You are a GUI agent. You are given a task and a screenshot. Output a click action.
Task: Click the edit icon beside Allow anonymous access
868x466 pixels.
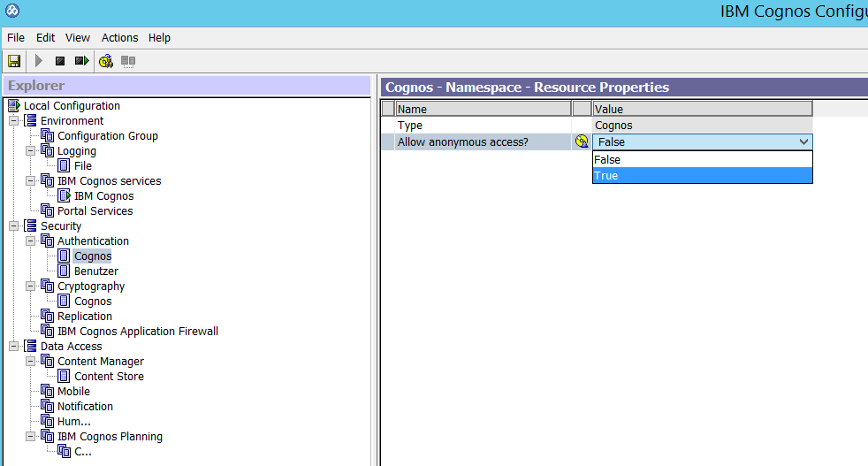[x=582, y=141]
